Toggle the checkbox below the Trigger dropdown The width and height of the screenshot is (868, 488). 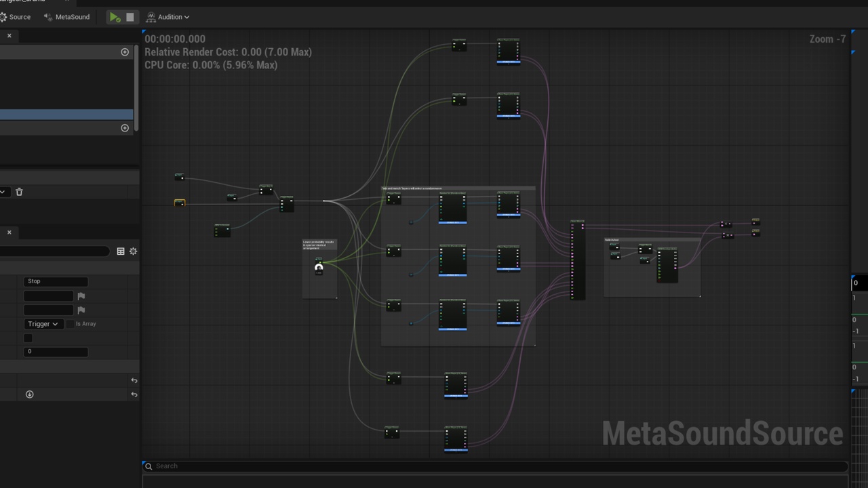click(x=28, y=338)
